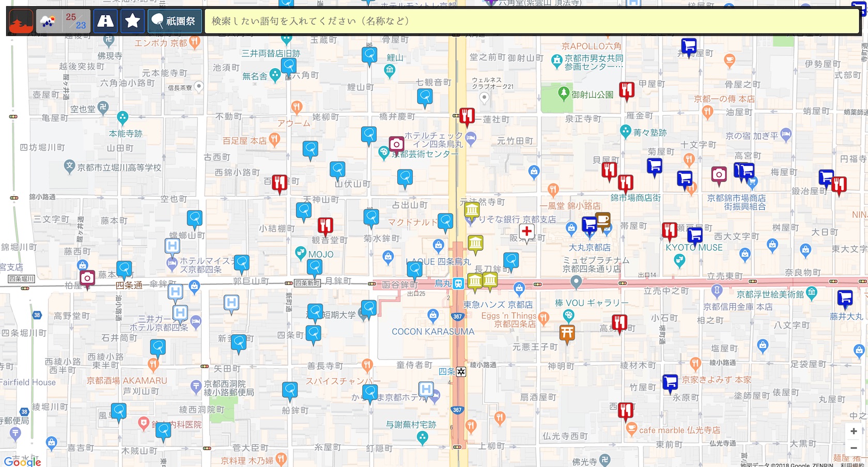Click fan marker beside 六角町

tap(289, 66)
